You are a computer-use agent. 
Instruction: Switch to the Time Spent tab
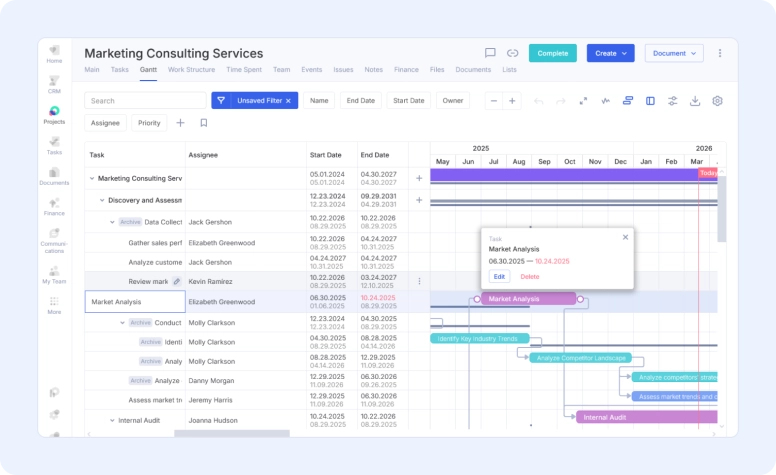[244, 70]
